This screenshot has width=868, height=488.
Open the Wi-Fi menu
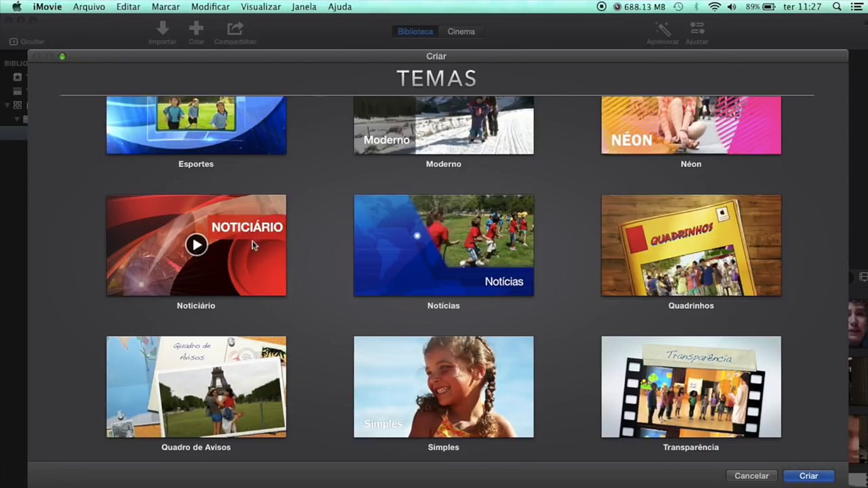tap(714, 7)
